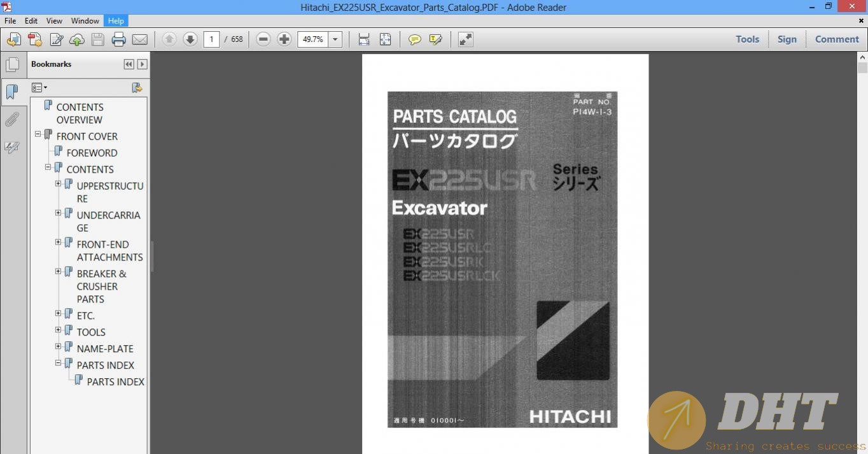Expand the TOOLS bookmark node
The image size is (868, 454).
coord(59,330)
